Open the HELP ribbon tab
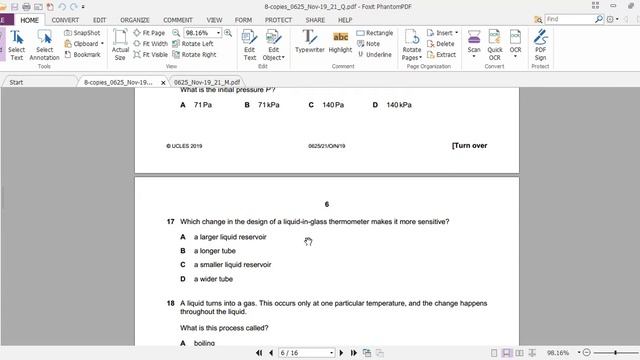The width and height of the screenshot is (640, 360). click(345, 20)
